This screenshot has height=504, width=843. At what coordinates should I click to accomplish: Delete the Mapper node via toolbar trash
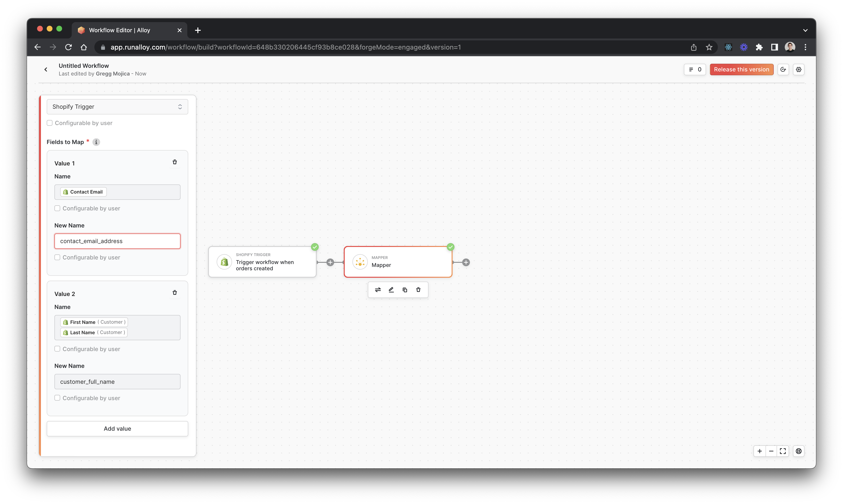(418, 290)
